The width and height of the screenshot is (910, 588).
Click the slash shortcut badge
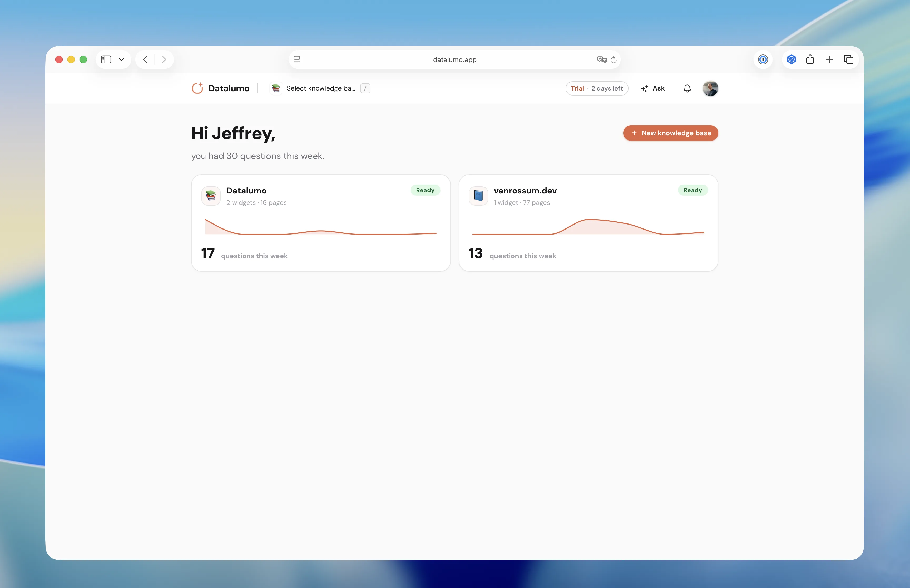coord(365,88)
